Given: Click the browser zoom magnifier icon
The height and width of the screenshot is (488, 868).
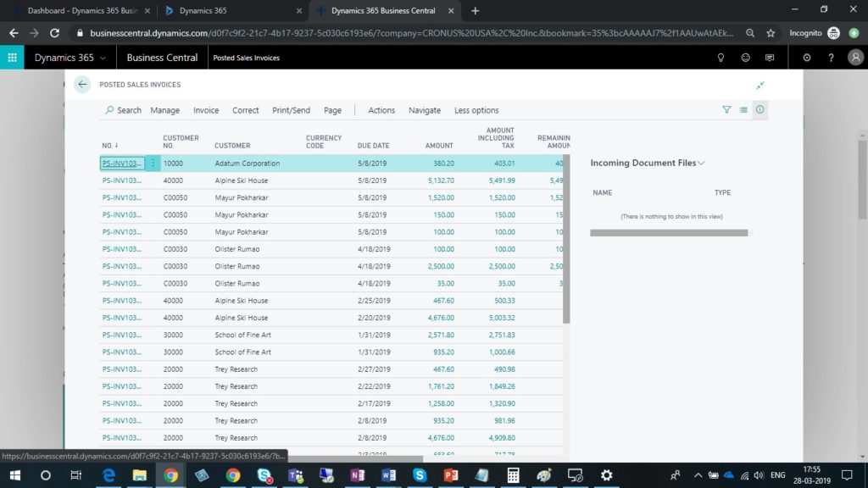Looking at the screenshot, I should pyautogui.click(x=750, y=33).
